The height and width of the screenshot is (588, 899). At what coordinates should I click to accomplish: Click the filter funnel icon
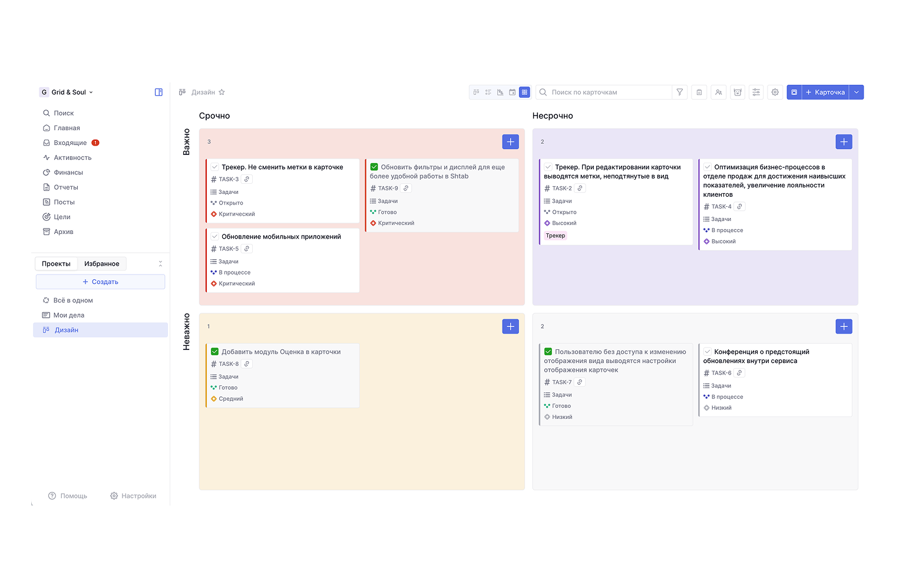coord(680,93)
